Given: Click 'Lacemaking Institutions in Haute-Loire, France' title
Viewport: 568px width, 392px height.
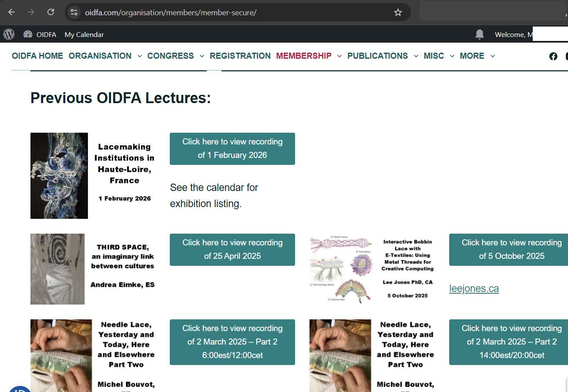Looking at the screenshot, I should click(124, 164).
